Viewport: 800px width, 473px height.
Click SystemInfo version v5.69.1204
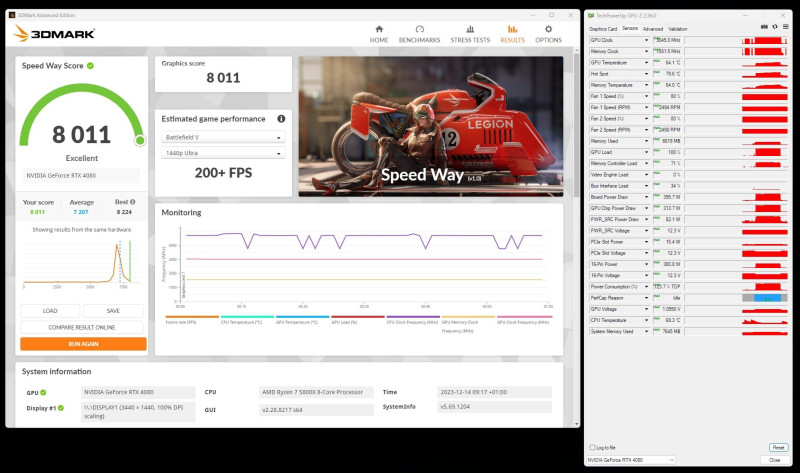(x=494, y=407)
